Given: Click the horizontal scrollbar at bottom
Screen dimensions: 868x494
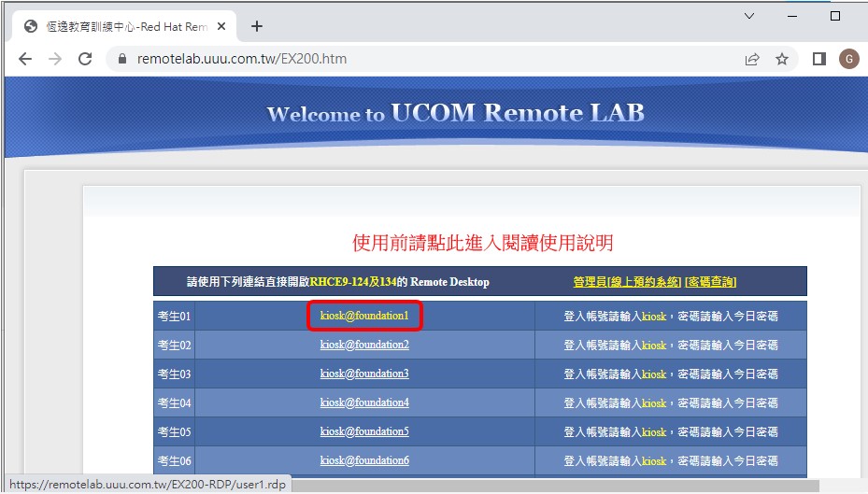Looking at the screenshot, I should (x=556, y=486).
